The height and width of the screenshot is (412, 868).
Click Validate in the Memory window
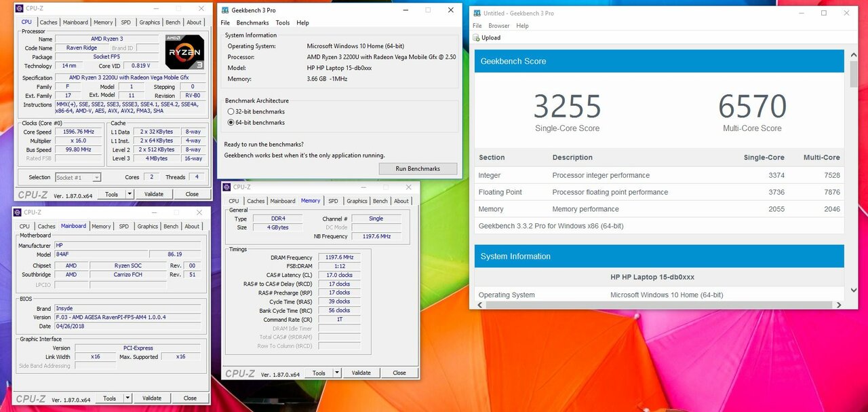point(361,373)
